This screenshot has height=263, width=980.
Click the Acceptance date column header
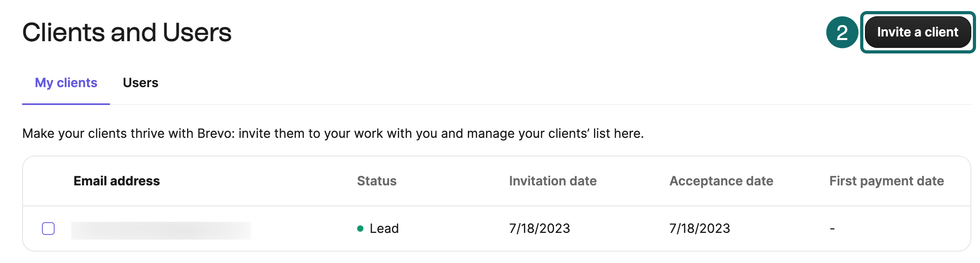click(721, 181)
